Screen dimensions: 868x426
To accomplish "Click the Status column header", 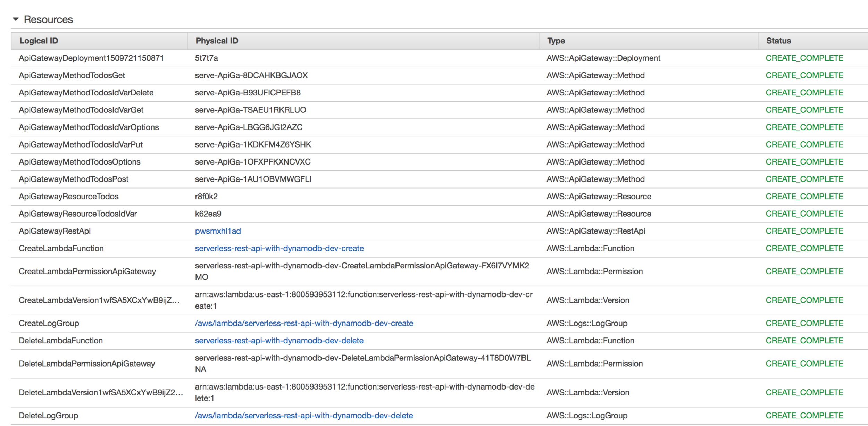I will click(778, 41).
